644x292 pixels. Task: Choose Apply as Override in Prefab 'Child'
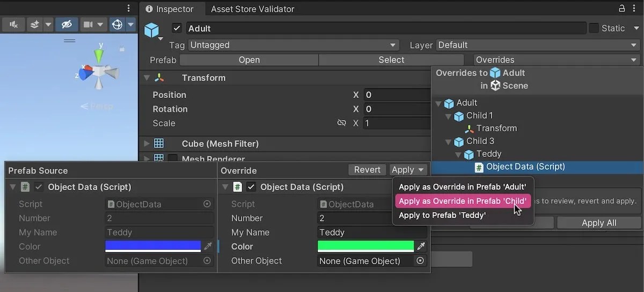(x=463, y=201)
